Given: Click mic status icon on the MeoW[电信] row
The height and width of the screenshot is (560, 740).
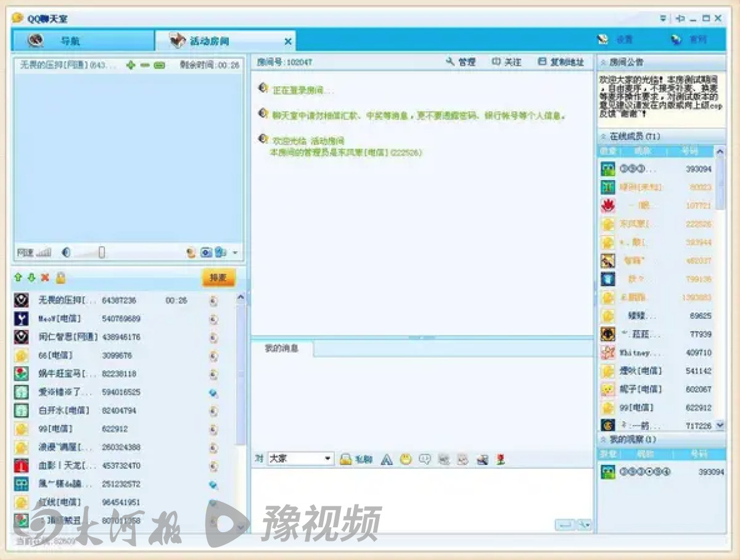Looking at the screenshot, I should pyautogui.click(x=213, y=319).
